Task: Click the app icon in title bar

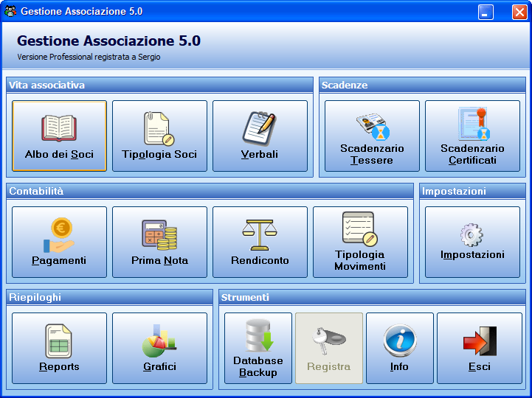Action: (10, 11)
